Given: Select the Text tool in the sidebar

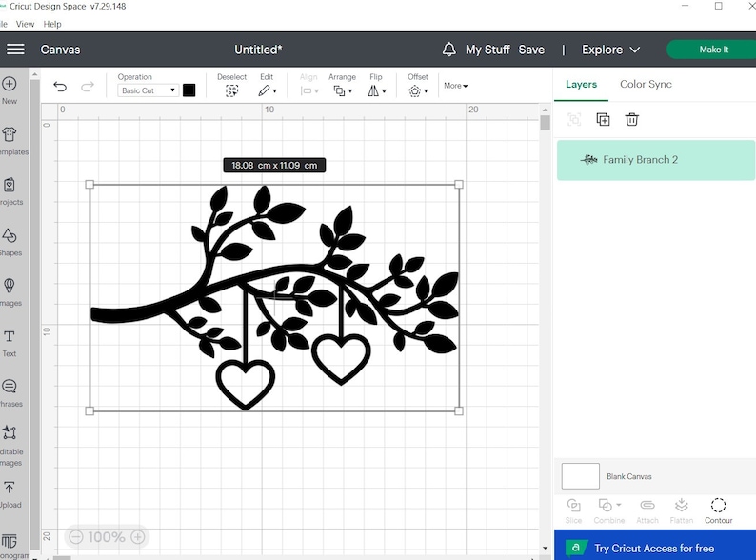Looking at the screenshot, I should [x=10, y=342].
